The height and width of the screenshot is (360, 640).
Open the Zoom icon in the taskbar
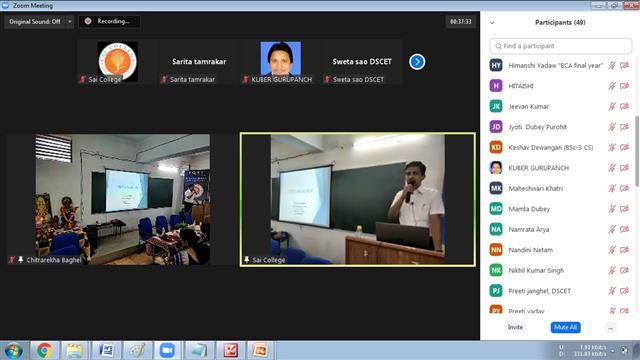[167, 351]
